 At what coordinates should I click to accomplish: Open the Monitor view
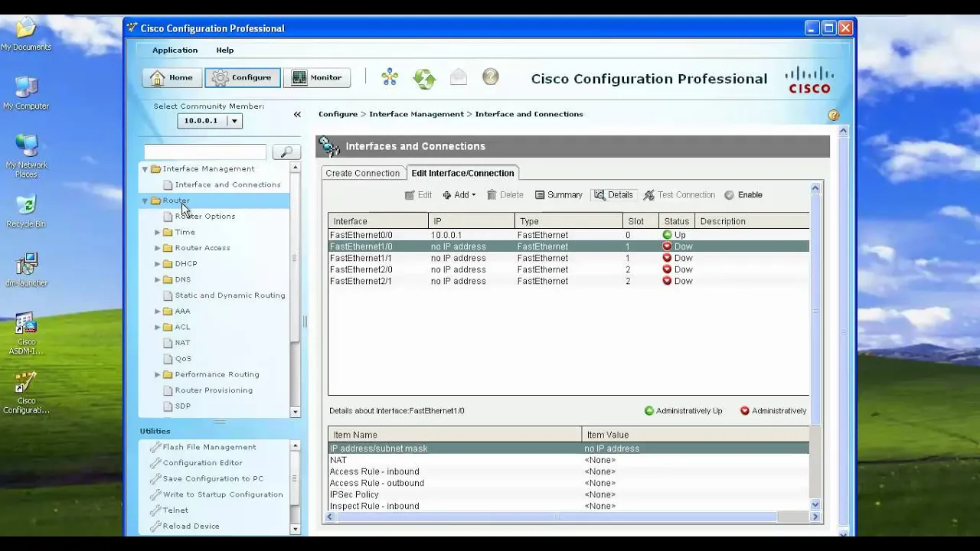[x=317, y=77]
